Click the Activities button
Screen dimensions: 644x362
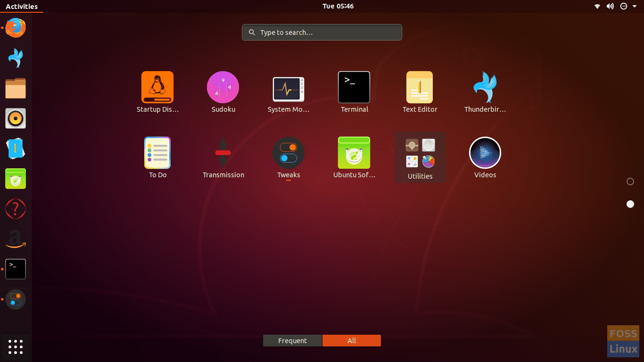(22, 6)
